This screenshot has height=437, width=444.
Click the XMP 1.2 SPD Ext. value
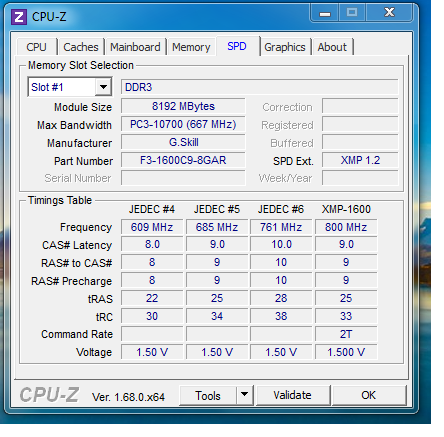coord(360,160)
